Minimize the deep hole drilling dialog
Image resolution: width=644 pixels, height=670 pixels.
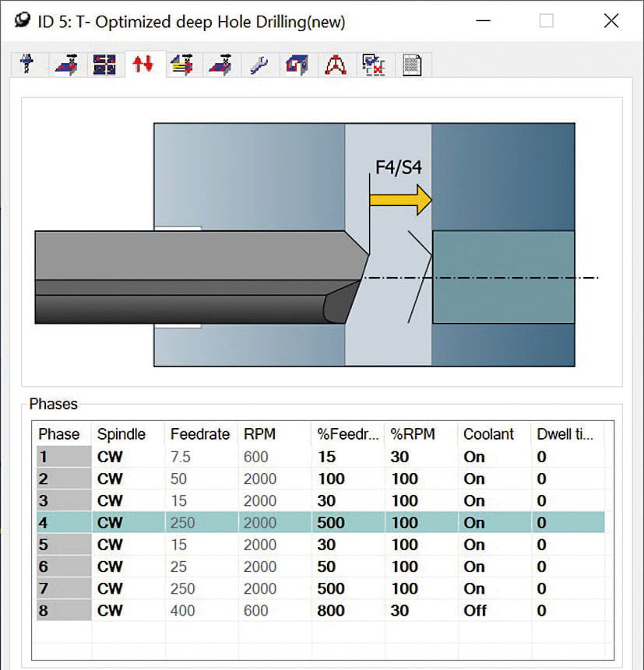tap(484, 20)
